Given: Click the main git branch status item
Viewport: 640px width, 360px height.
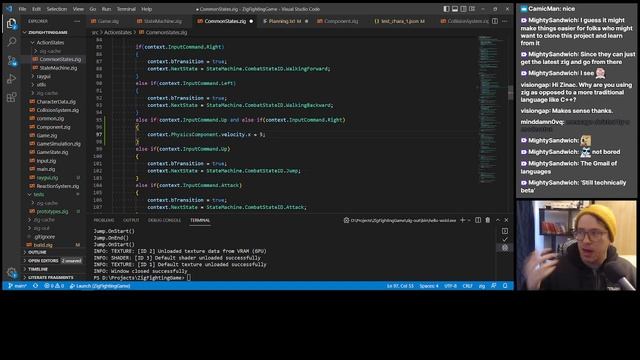Looking at the screenshot, I should pos(18,286).
